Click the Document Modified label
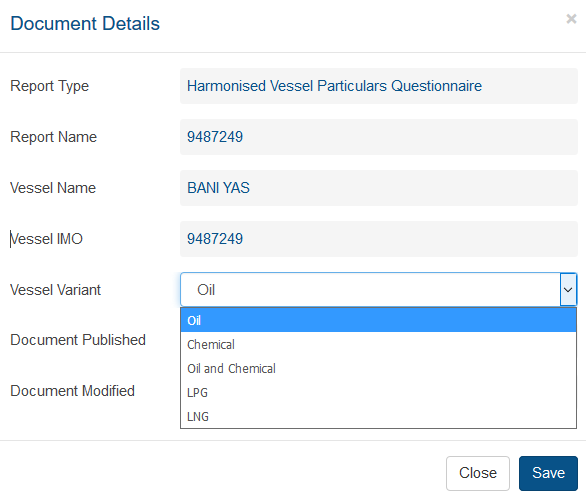The width and height of the screenshot is (586, 501). click(72, 391)
